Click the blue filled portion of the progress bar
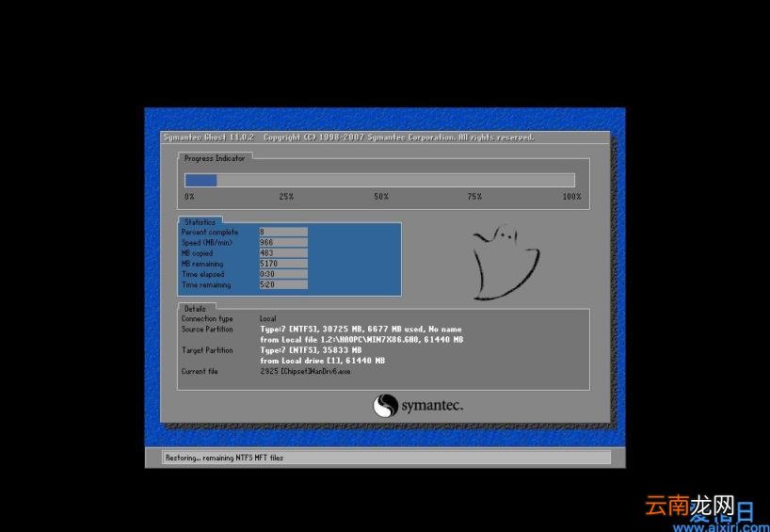Screen dimensions: 770x532 tap(201, 180)
